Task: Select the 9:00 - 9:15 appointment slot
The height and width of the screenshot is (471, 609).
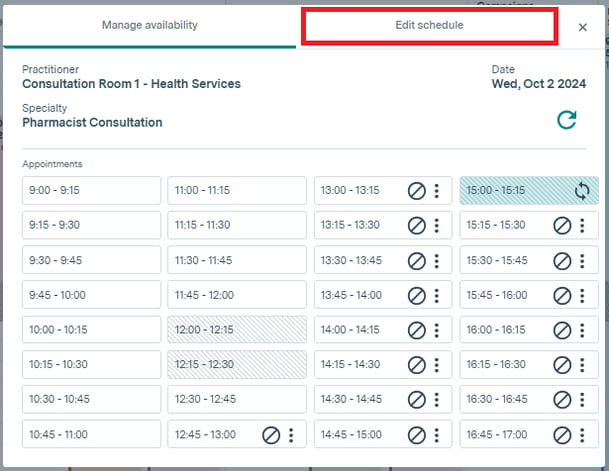Action: (91, 190)
